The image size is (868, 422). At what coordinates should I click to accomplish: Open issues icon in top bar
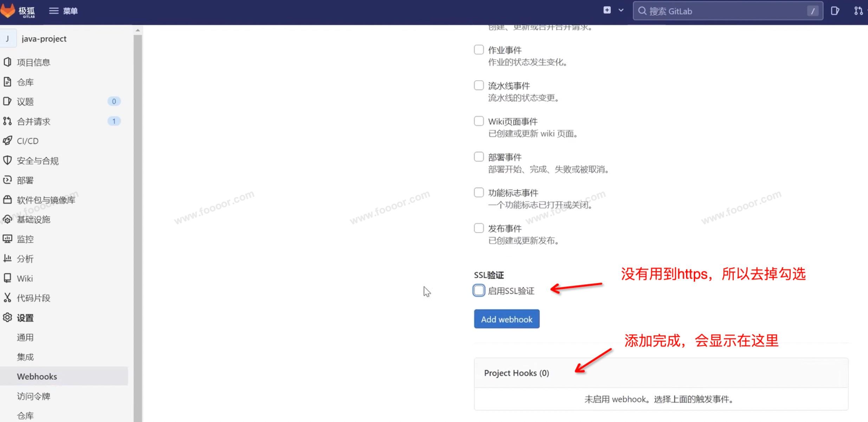[835, 11]
